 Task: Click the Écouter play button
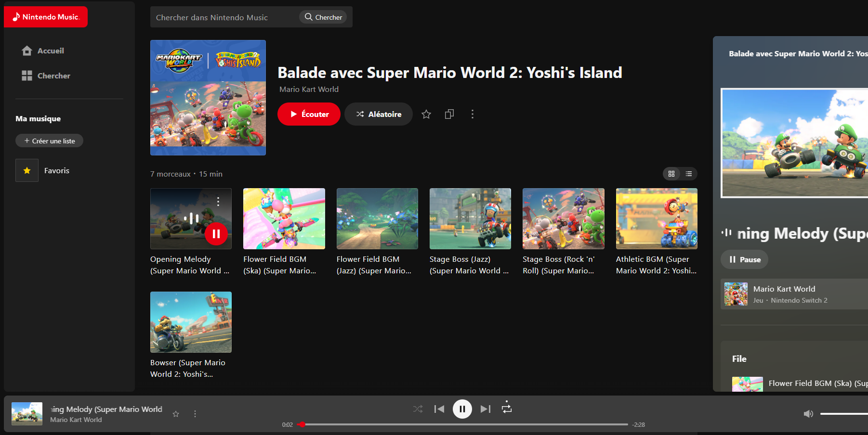point(309,114)
